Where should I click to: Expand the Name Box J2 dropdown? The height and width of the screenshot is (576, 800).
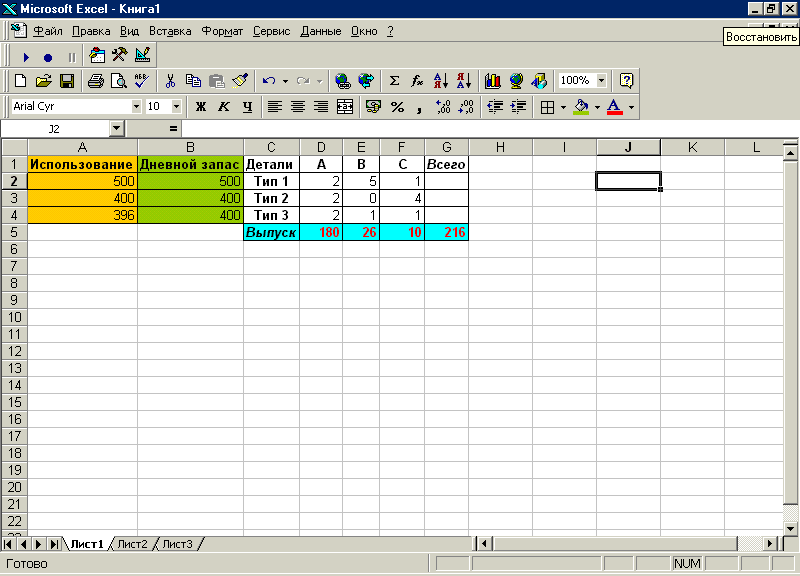[117, 129]
